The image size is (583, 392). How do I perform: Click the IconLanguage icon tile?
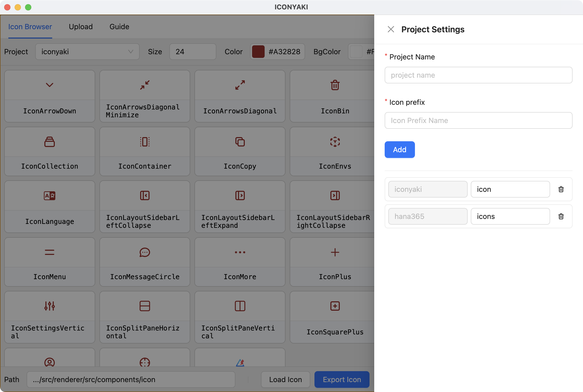coord(50,206)
